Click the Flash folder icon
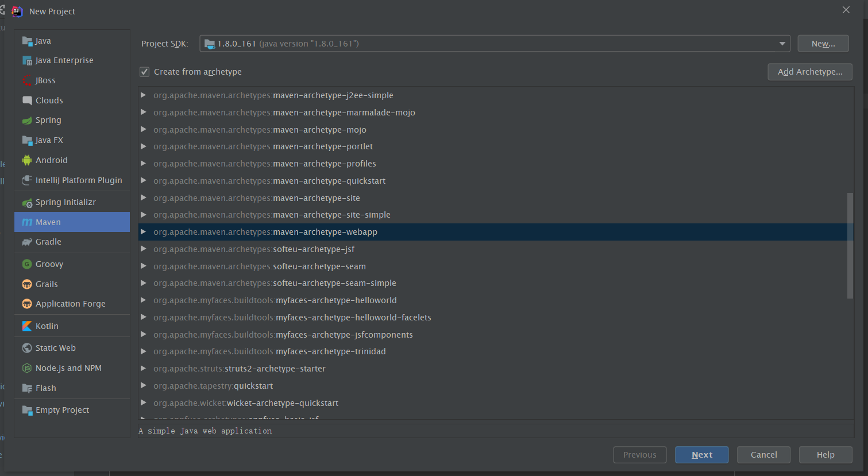 [x=27, y=388]
